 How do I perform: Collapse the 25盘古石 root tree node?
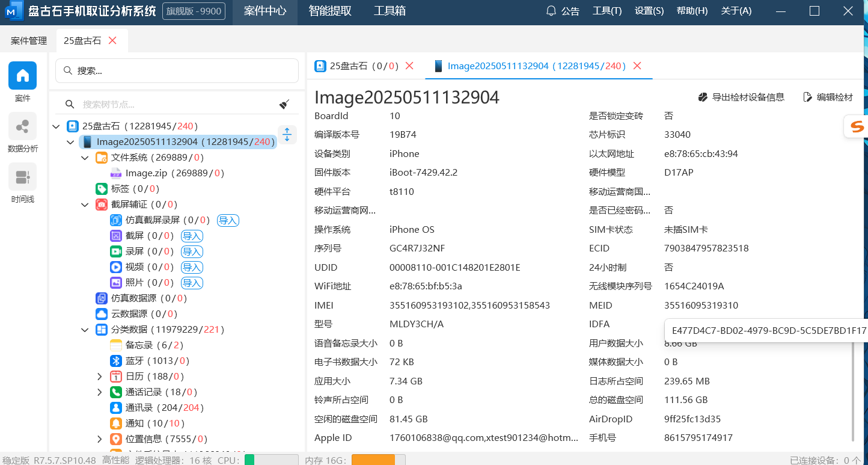(x=56, y=126)
